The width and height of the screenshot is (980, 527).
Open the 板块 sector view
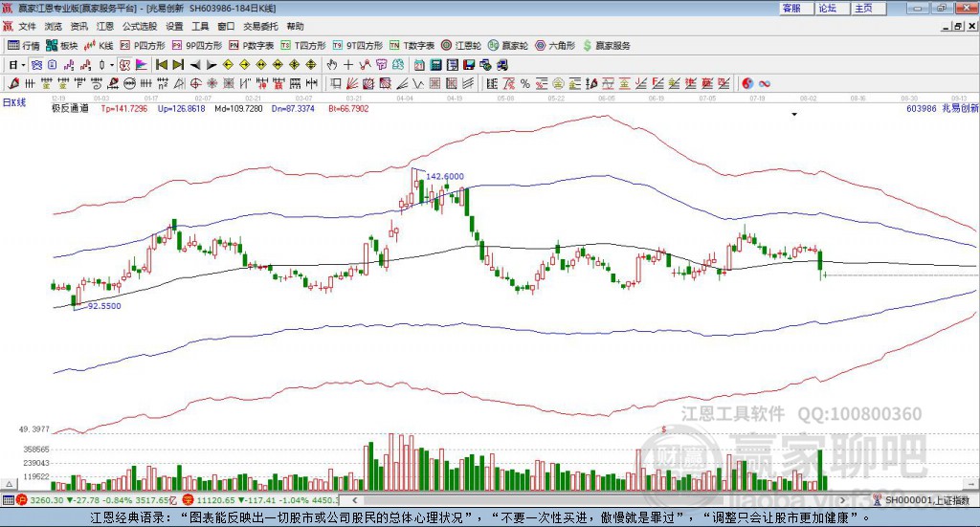click(62, 45)
